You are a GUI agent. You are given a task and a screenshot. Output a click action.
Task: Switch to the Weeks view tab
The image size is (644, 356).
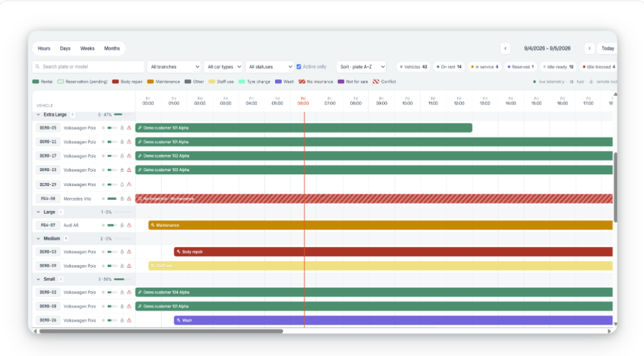tap(87, 48)
